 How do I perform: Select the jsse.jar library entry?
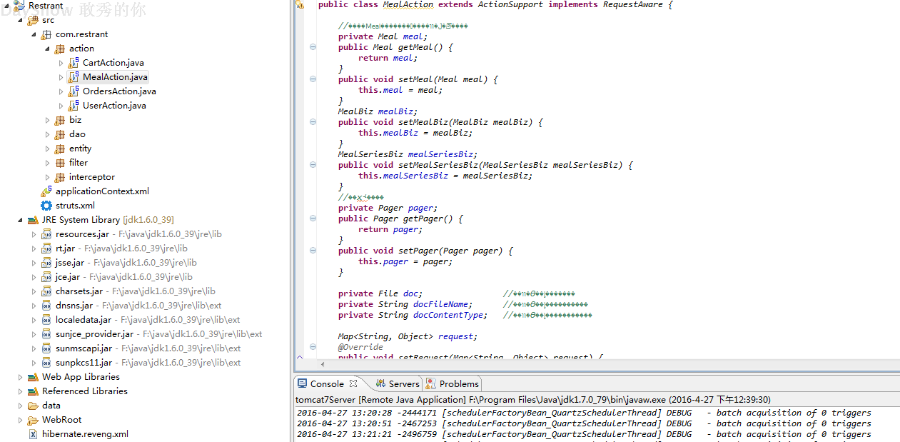pos(126,263)
